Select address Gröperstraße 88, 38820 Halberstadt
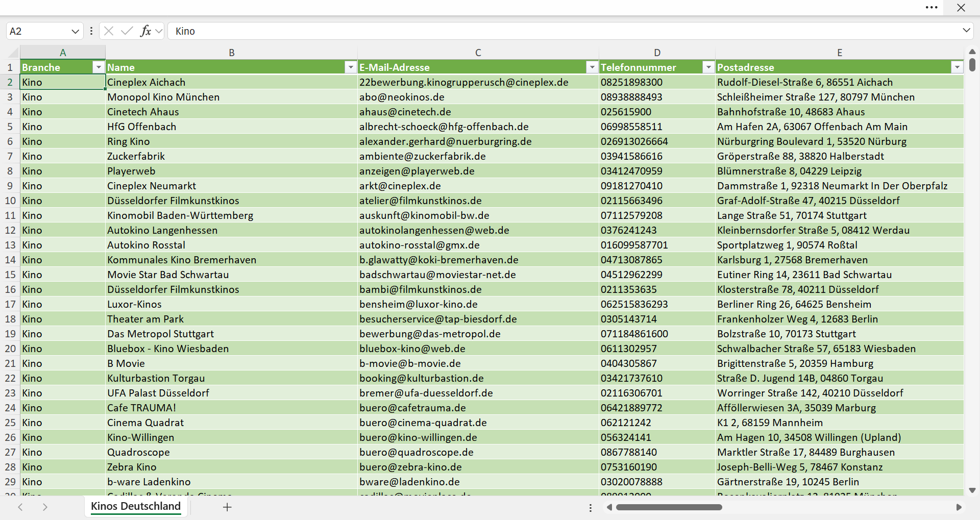The height and width of the screenshot is (520, 980). pyautogui.click(x=840, y=156)
